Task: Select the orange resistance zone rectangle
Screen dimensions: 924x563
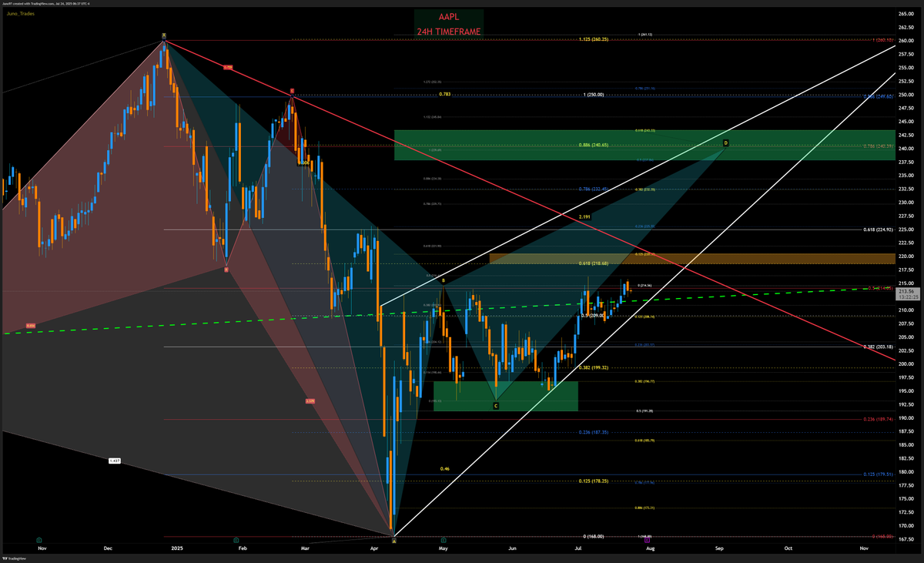Action: [x=691, y=260]
